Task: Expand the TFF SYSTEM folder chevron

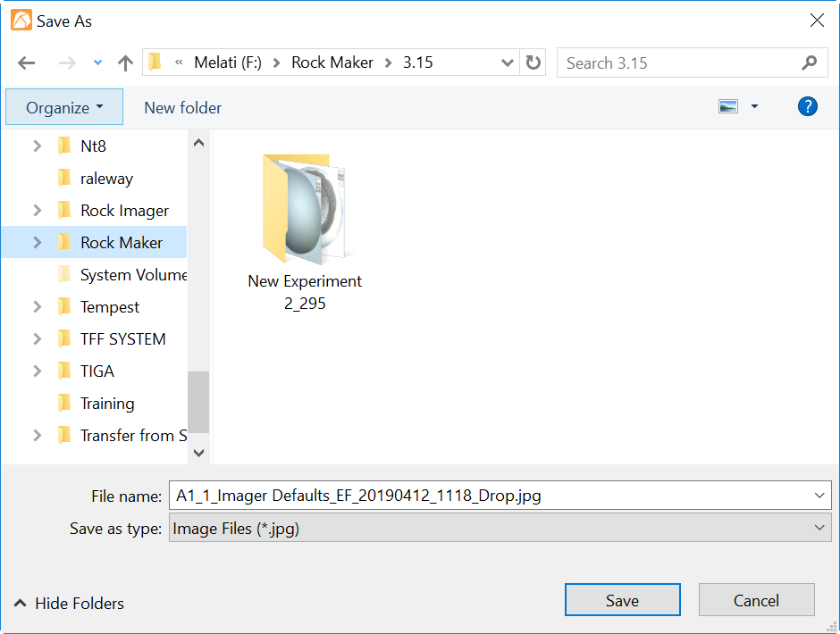Action: 37,338
